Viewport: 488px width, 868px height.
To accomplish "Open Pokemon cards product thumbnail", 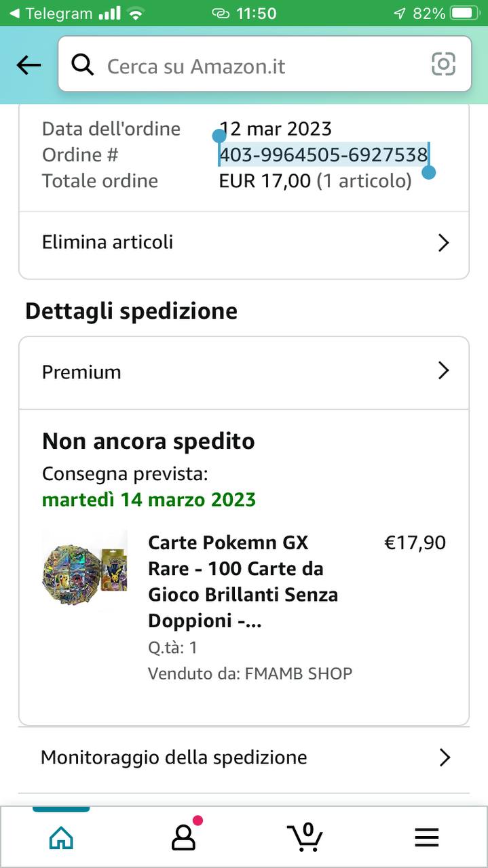I will pos(84,568).
